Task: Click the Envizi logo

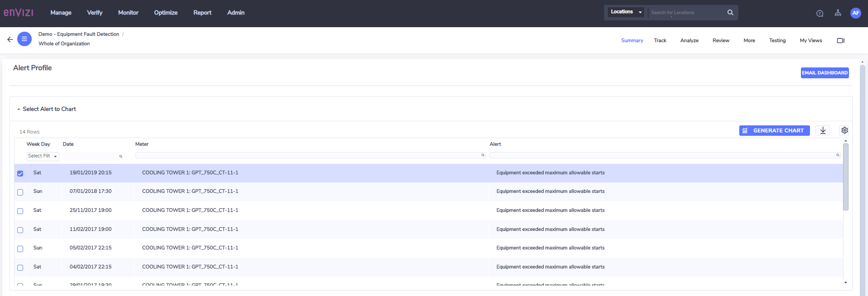Action: (19, 13)
